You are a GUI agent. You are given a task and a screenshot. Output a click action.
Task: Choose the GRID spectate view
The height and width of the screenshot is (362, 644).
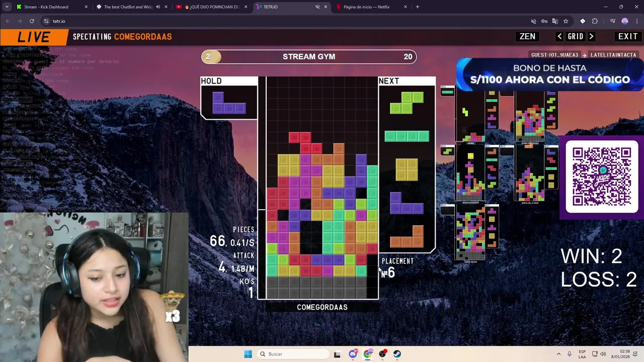tap(576, 37)
